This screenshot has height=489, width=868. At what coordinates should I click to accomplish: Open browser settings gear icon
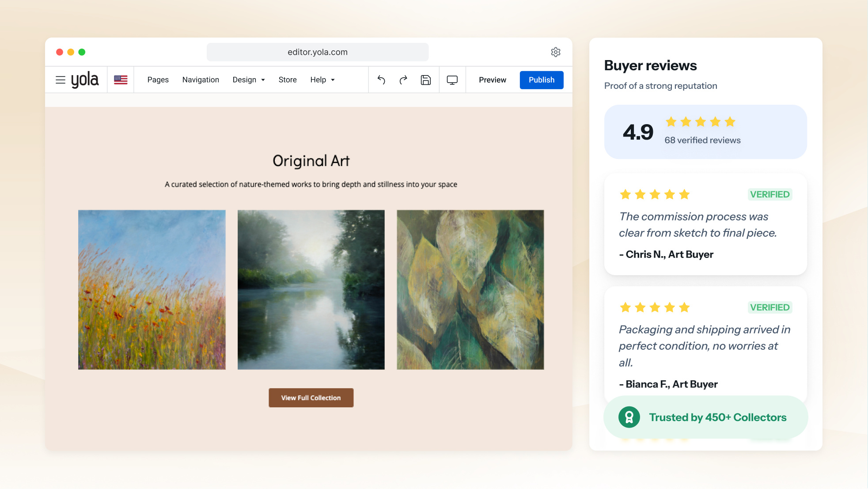click(556, 52)
